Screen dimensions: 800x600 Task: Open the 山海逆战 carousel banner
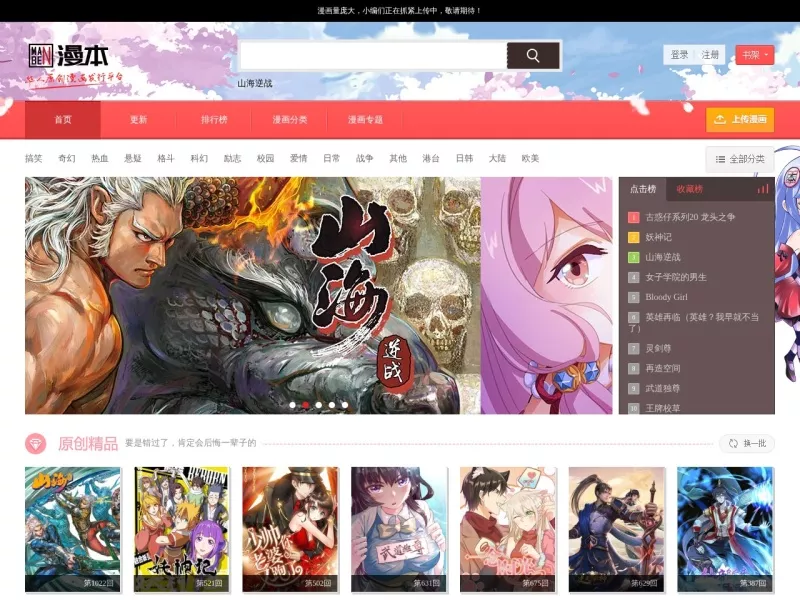click(x=253, y=295)
